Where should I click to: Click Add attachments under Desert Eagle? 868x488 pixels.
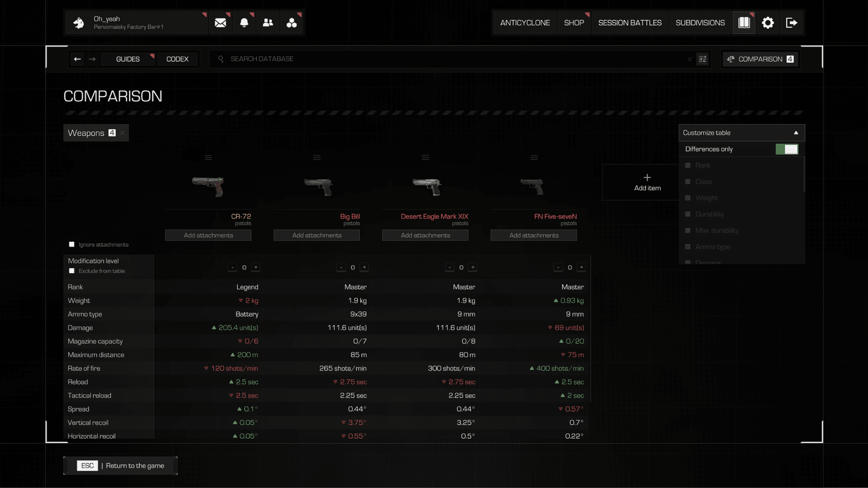425,235
